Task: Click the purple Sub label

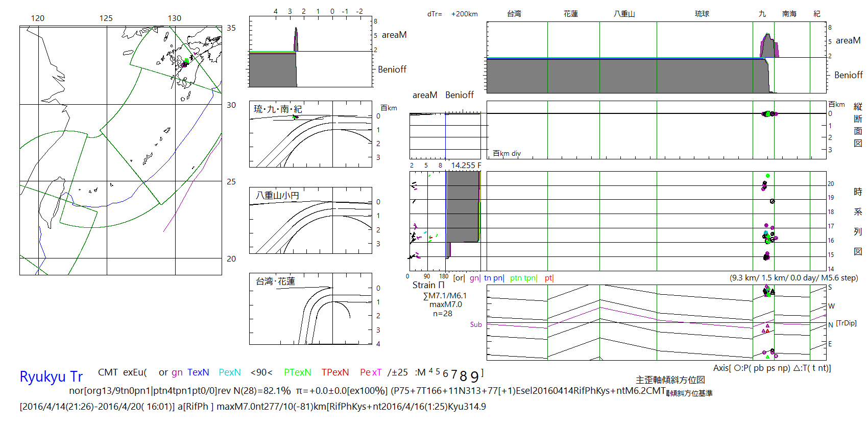Action: click(476, 324)
